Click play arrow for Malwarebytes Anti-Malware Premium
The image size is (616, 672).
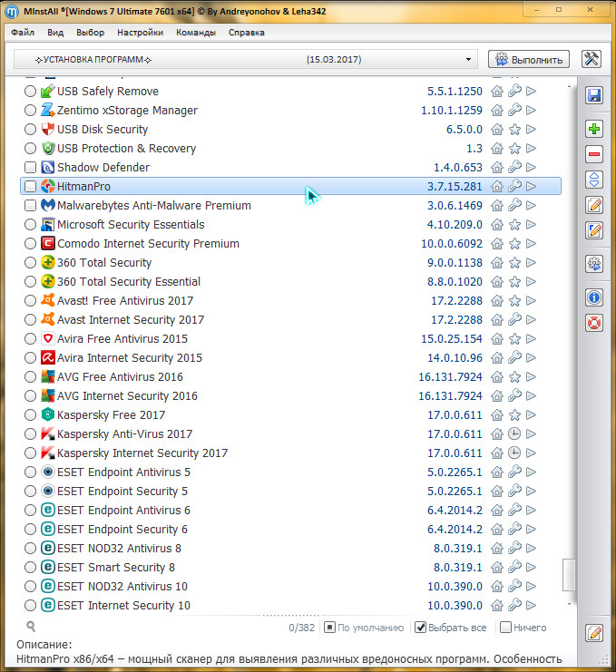[531, 205]
